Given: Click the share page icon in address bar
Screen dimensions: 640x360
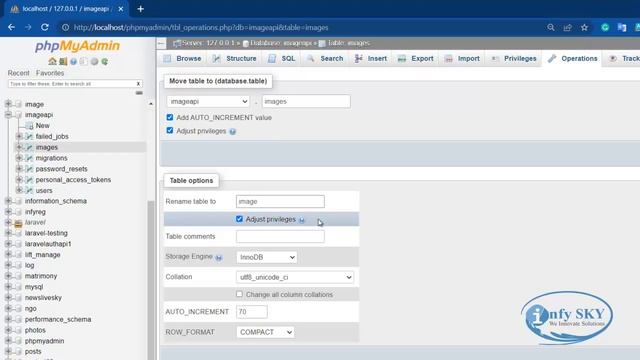Looking at the screenshot, I should (568, 27).
